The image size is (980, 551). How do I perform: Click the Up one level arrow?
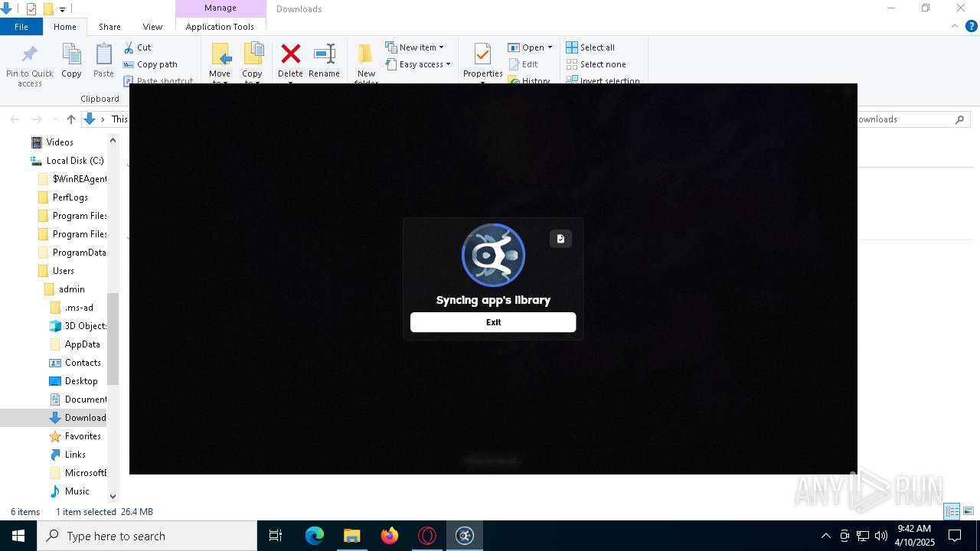71,119
